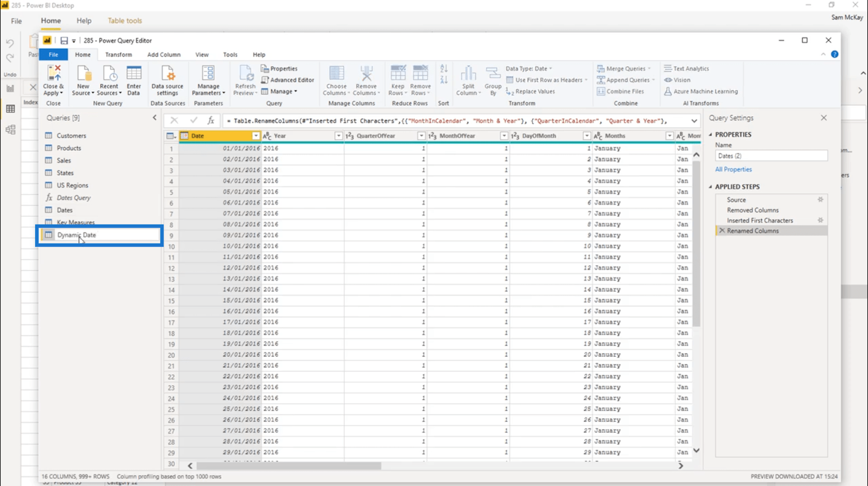Open the Vision AI transform
868x486 pixels.
tap(678, 80)
